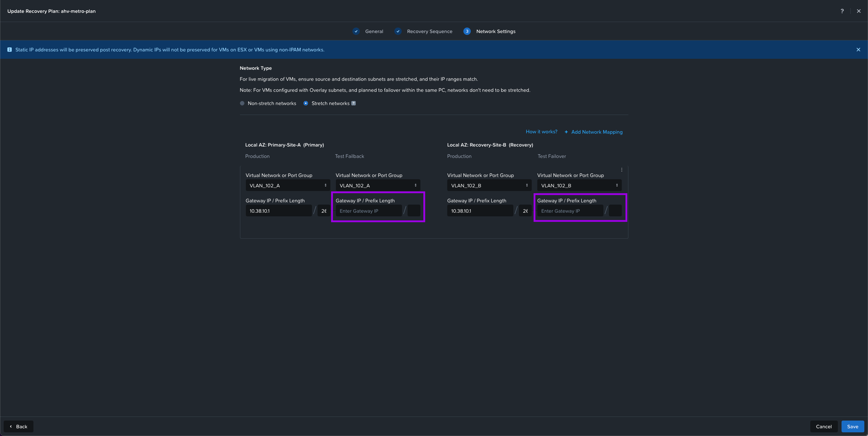The image size is (868, 436).
Task: Open Test Failover VLAN_102_B dropdown
Action: [x=579, y=185]
